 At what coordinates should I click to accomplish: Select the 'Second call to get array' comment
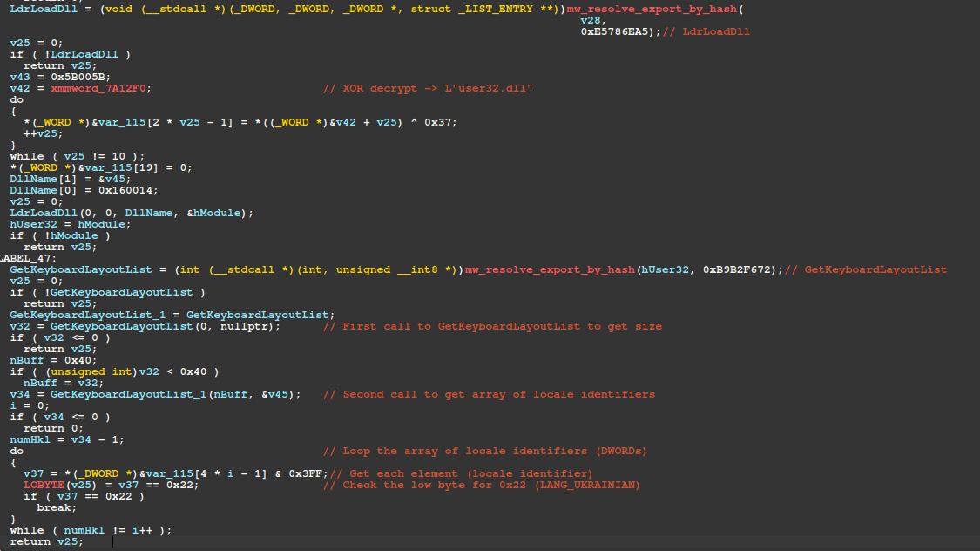[x=489, y=394]
